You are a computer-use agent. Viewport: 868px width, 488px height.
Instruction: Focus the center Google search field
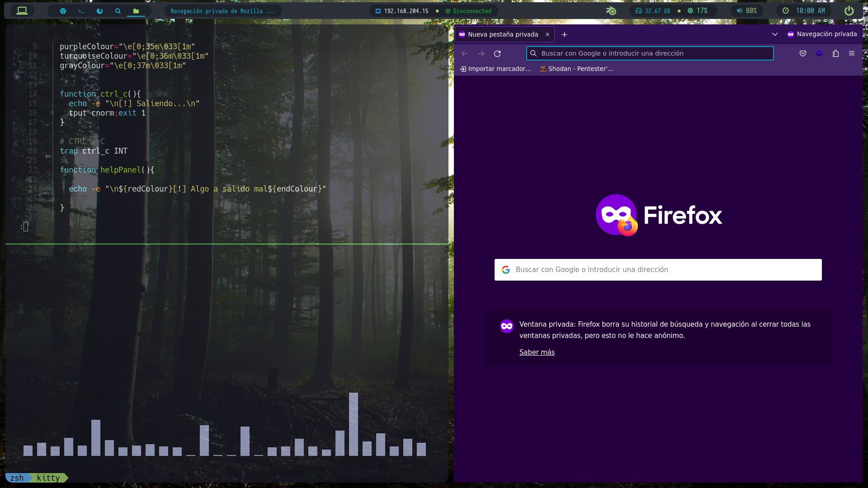658,270
